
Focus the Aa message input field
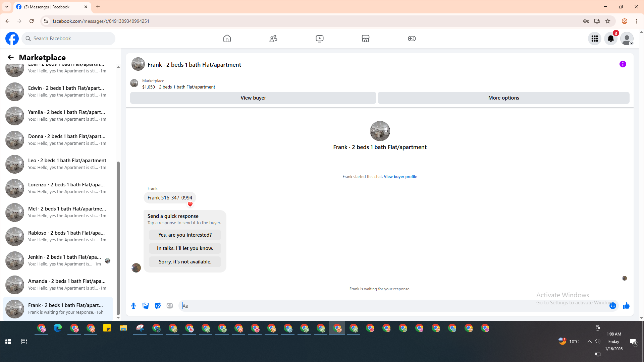[x=392, y=306]
